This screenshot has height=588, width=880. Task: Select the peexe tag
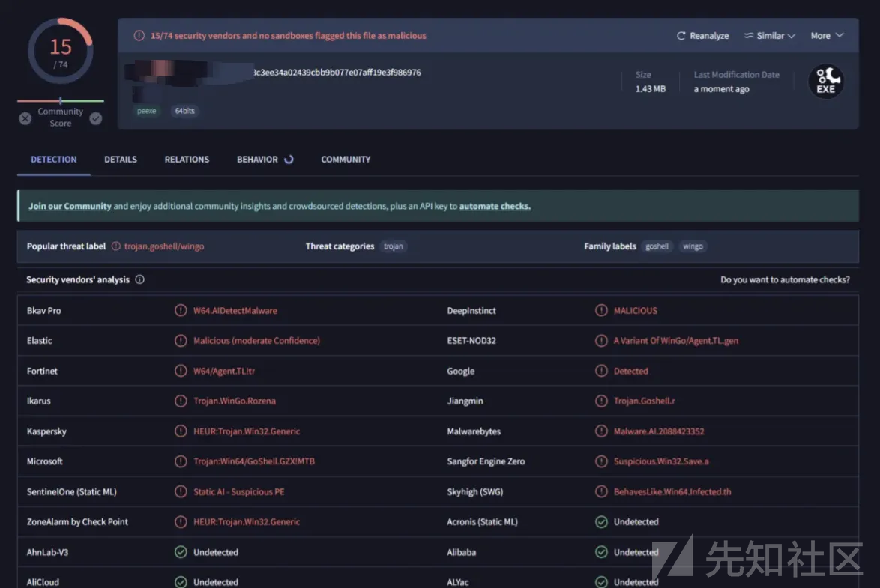point(146,111)
